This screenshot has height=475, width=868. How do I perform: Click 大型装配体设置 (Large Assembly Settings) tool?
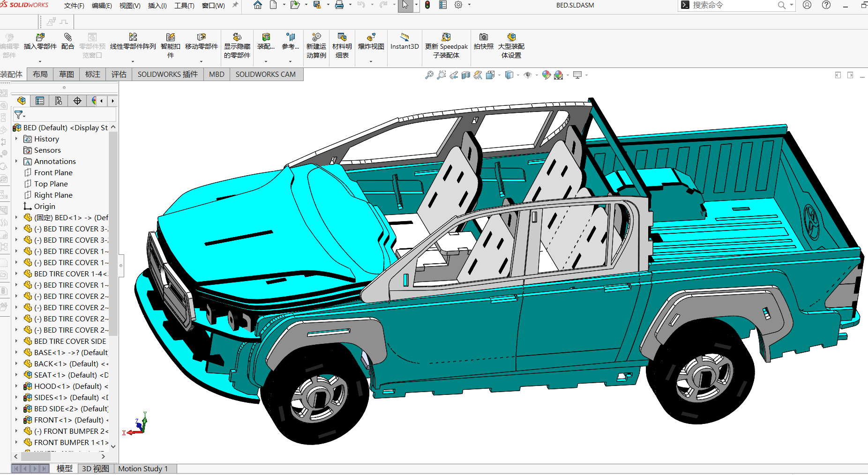coord(511,46)
